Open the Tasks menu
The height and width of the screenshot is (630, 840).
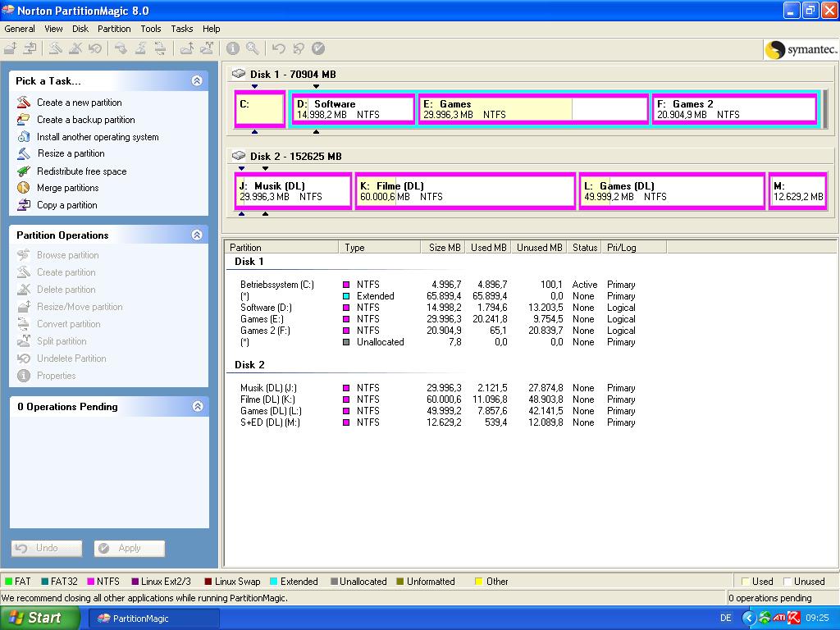point(182,29)
